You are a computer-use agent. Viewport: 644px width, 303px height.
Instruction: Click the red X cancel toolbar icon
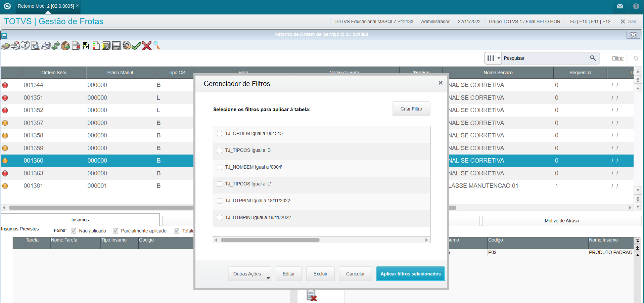pos(147,46)
